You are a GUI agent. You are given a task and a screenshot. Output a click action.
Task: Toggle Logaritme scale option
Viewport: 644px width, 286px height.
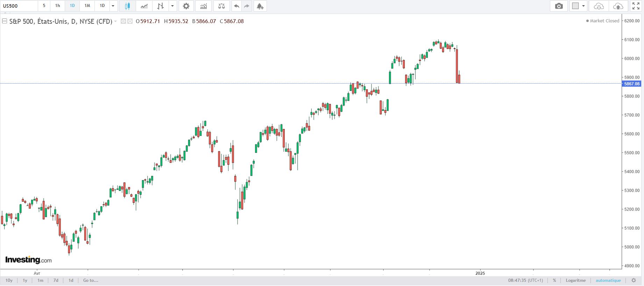pyautogui.click(x=575, y=280)
